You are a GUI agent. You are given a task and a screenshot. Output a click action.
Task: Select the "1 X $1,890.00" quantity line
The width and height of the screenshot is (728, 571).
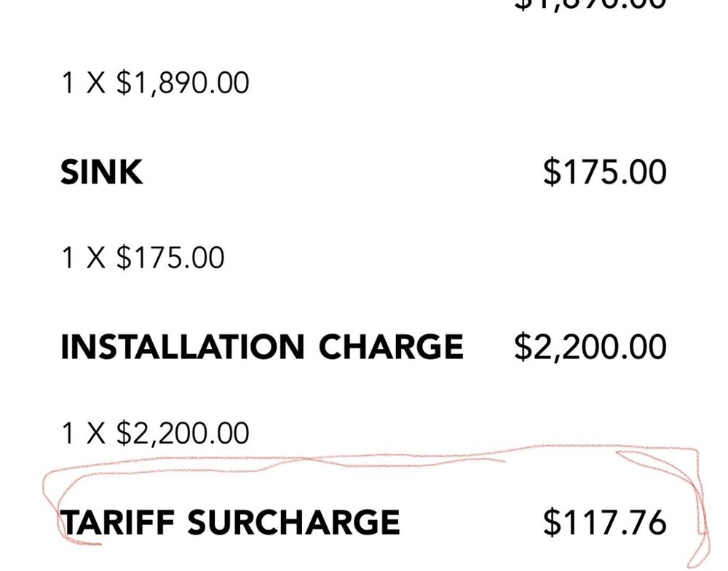click(156, 83)
